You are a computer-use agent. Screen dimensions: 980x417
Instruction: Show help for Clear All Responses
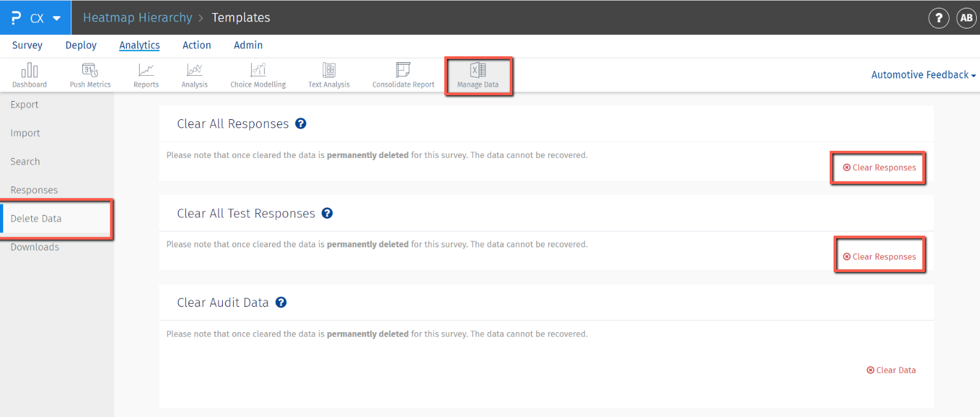(x=301, y=124)
